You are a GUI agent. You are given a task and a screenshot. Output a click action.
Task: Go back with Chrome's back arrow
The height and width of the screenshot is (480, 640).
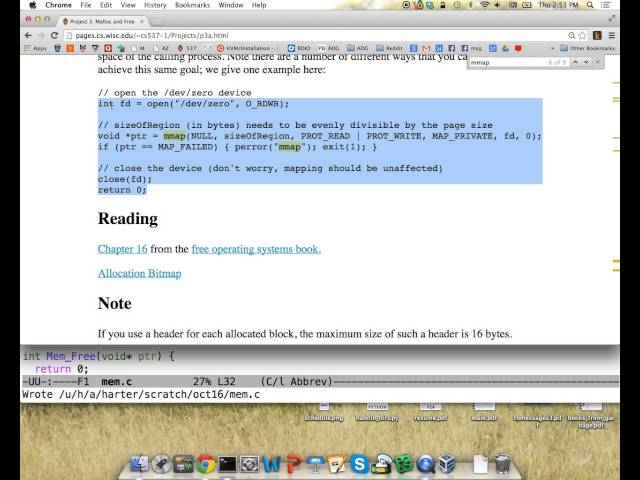coord(28,36)
